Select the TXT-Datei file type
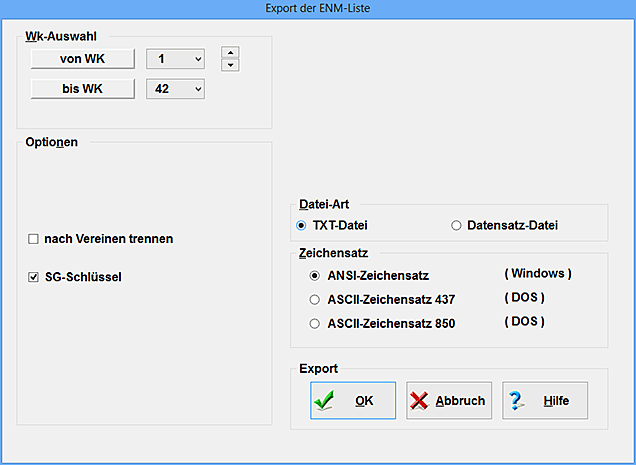 [x=303, y=225]
